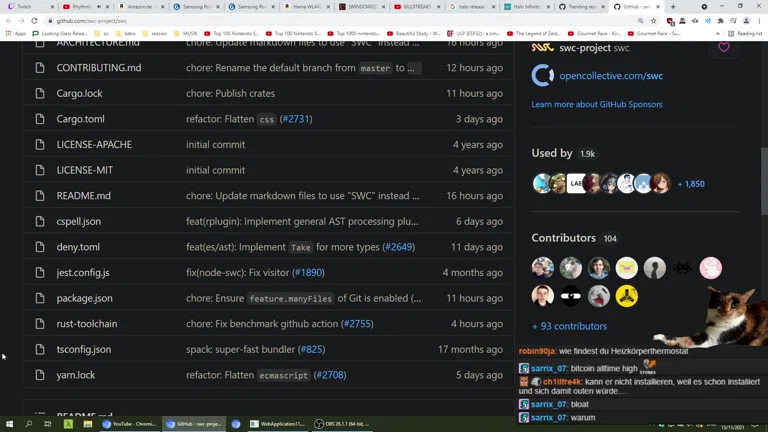
Task: Click the swc-project organization logo
Action: coord(542,47)
